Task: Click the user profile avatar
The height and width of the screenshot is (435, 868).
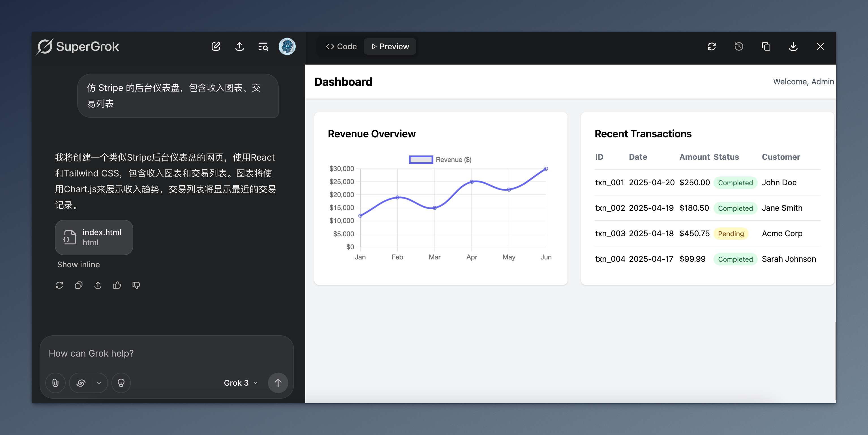Action: pyautogui.click(x=287, y=46)
